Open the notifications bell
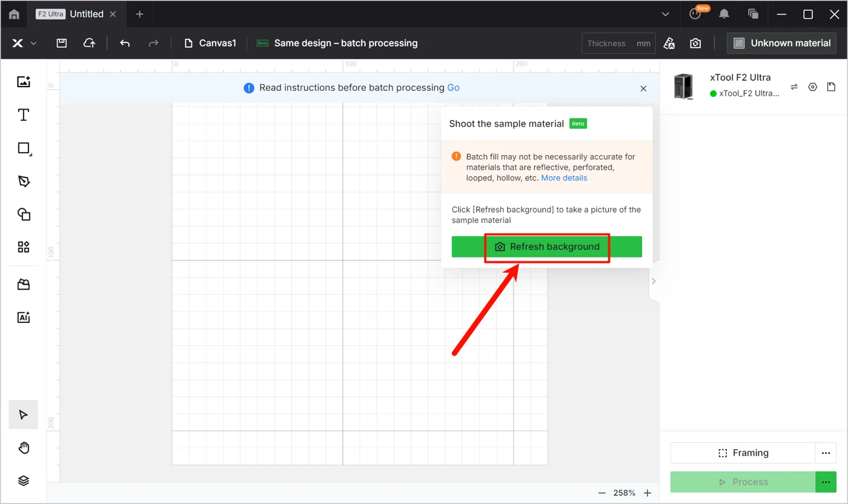The image size is (848, 504). click(724, 14)
